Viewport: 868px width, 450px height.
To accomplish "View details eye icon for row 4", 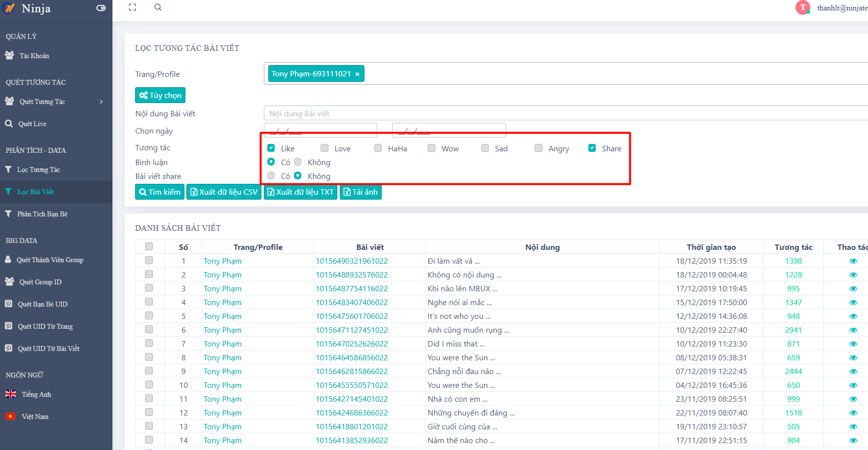I will [853, 303].
